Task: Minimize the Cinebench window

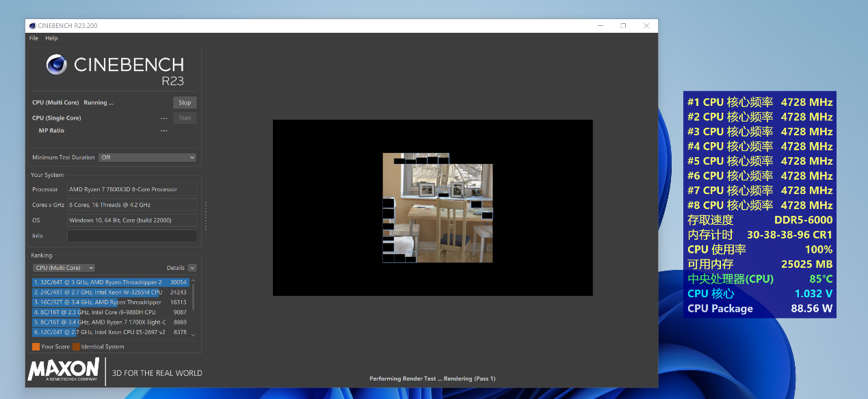Action: 600,26
